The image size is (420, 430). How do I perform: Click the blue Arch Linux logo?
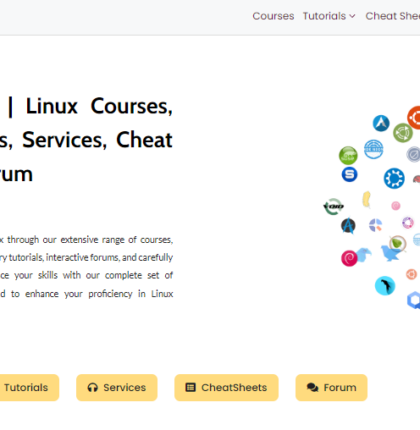pos(381,123)
